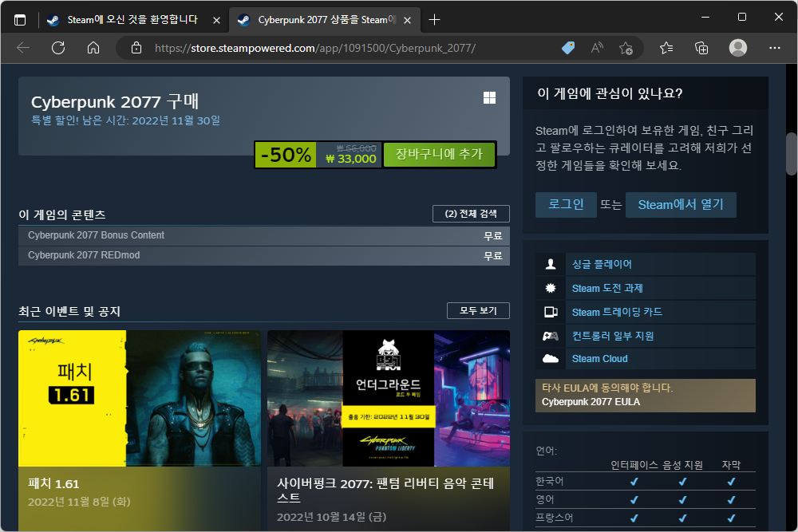
Task: Click the 2022년 10월 14일 event date
Action: pos(331,518)
